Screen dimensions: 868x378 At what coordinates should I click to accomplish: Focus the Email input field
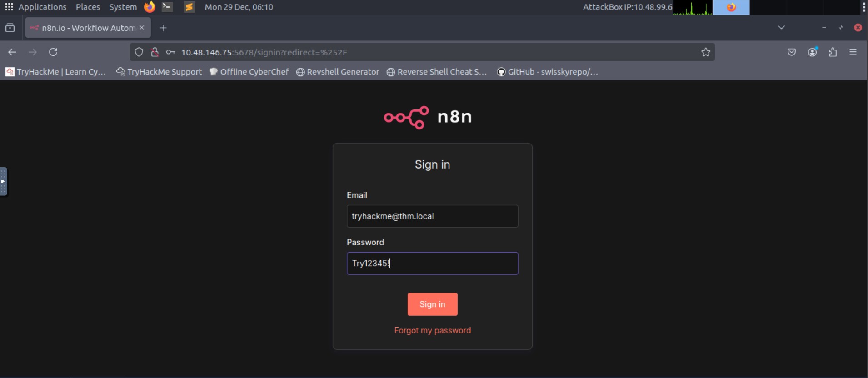tap(432, 216)
